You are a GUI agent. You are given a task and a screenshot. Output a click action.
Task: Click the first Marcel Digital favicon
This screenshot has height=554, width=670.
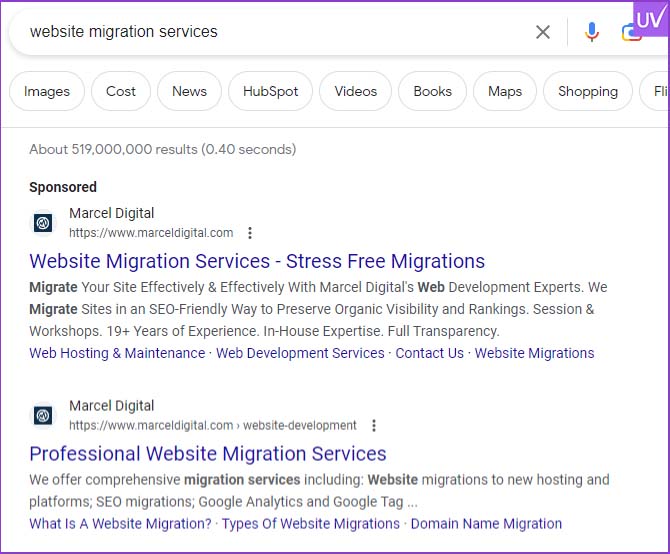coord(43,223)
